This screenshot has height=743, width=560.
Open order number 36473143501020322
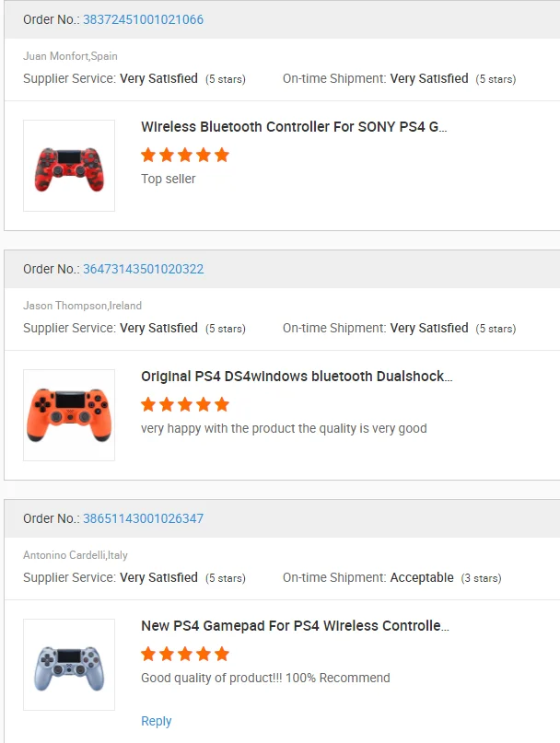click(x=143, y=269)
